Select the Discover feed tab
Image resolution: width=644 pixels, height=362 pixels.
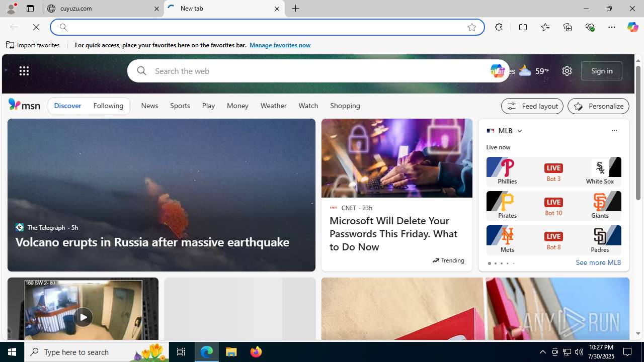point(67,106)
